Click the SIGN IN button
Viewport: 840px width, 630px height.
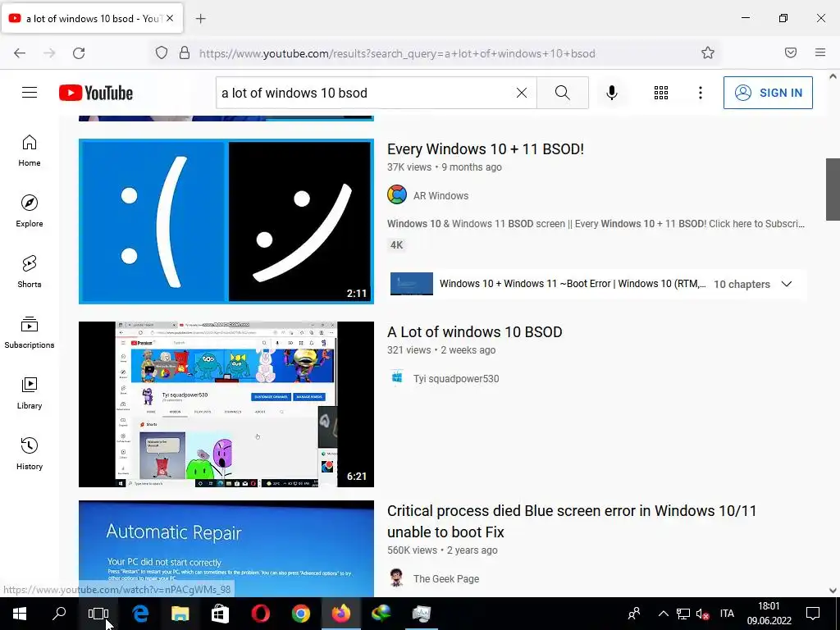pyautogui.click(x=768, y=93)
